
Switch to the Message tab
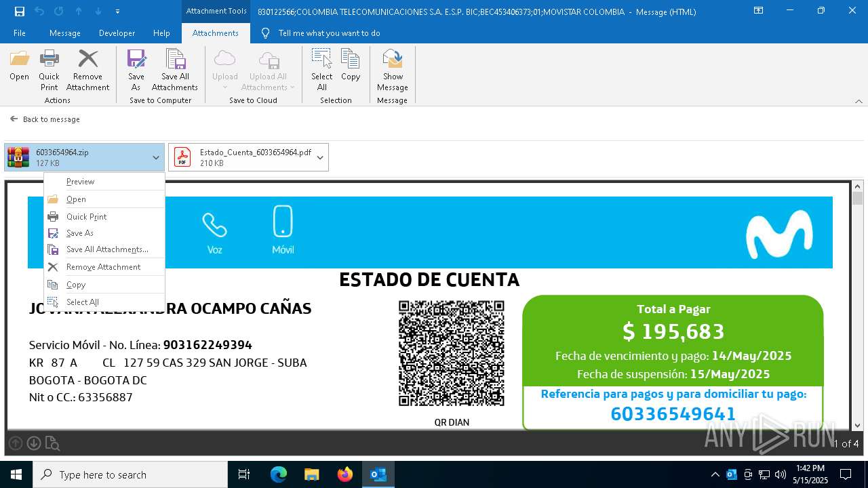(x=65, y=33)
